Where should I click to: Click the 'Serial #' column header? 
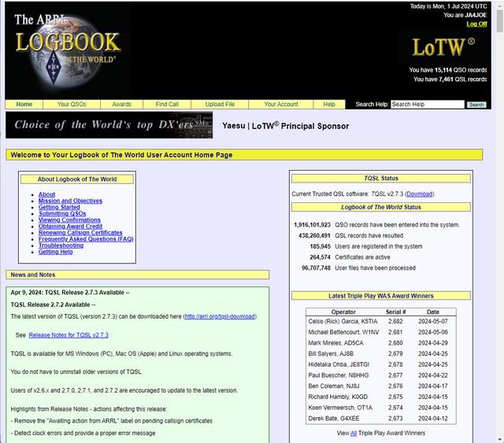395,312
